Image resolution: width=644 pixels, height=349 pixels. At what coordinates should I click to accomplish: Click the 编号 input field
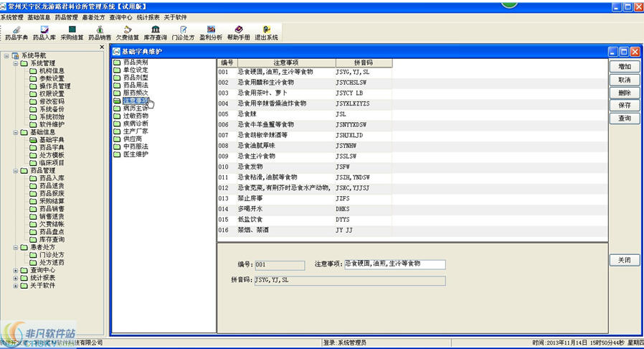coord(280,265)
